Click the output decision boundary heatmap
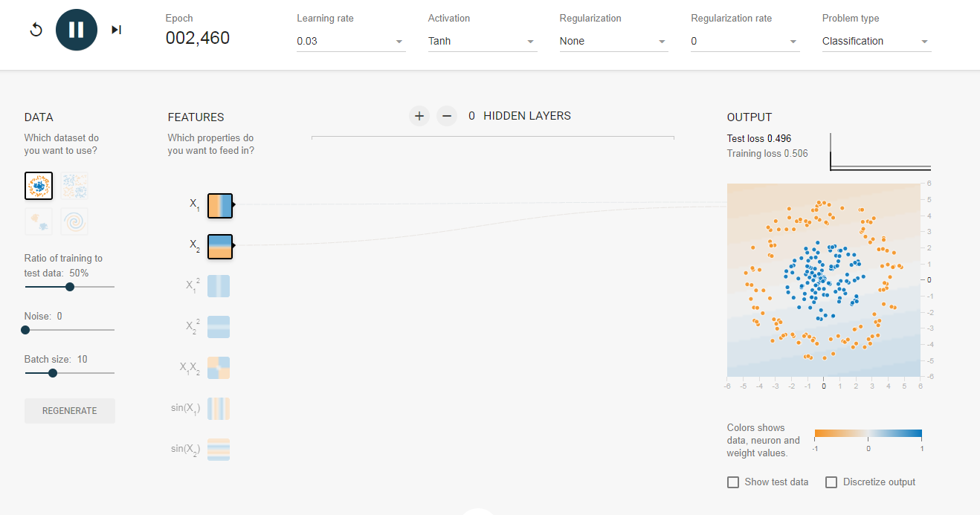980x515 pixels. (824, 279)
